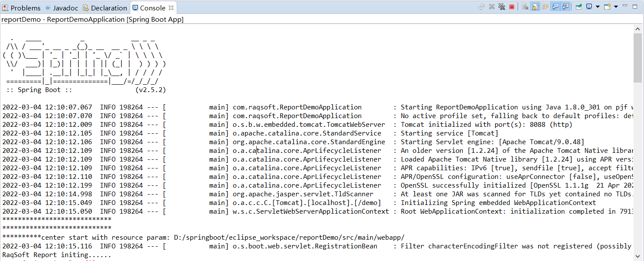Viewport: 644px width, 261px height.
Task: Click 'An older version [1.2.24]' log message
Action: click(516, 151)
